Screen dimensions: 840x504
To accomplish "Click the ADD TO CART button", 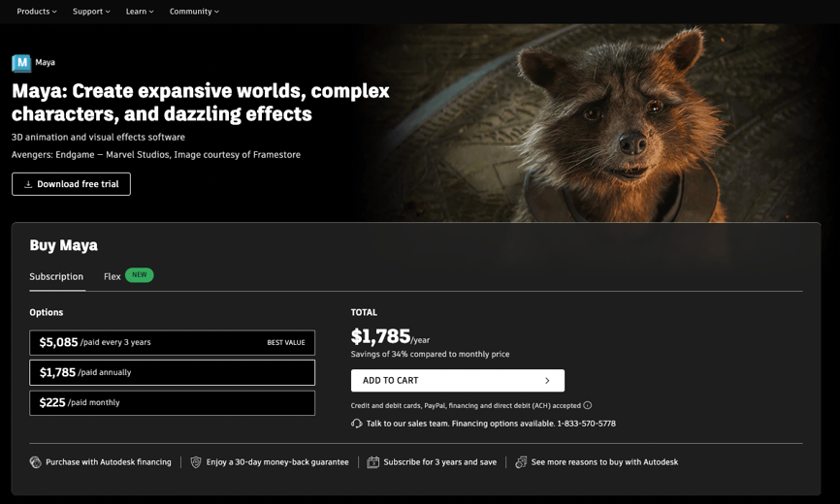I will [458, 380].
